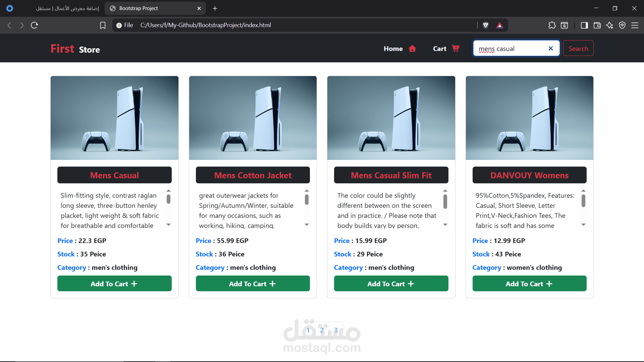Screen dimensions: 644x362
Task: Open the Cart shopping cart icon
Action: pyautogui.click(x=455, y=49)
